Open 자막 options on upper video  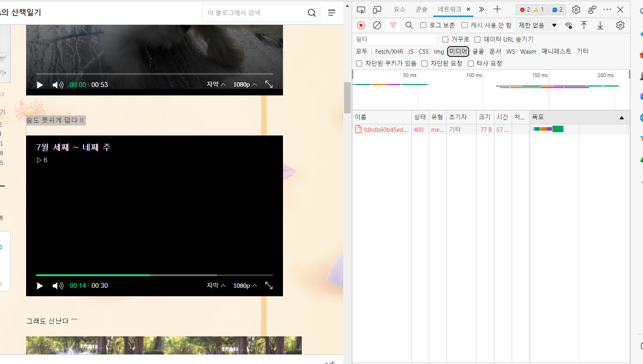pos(216,84)
